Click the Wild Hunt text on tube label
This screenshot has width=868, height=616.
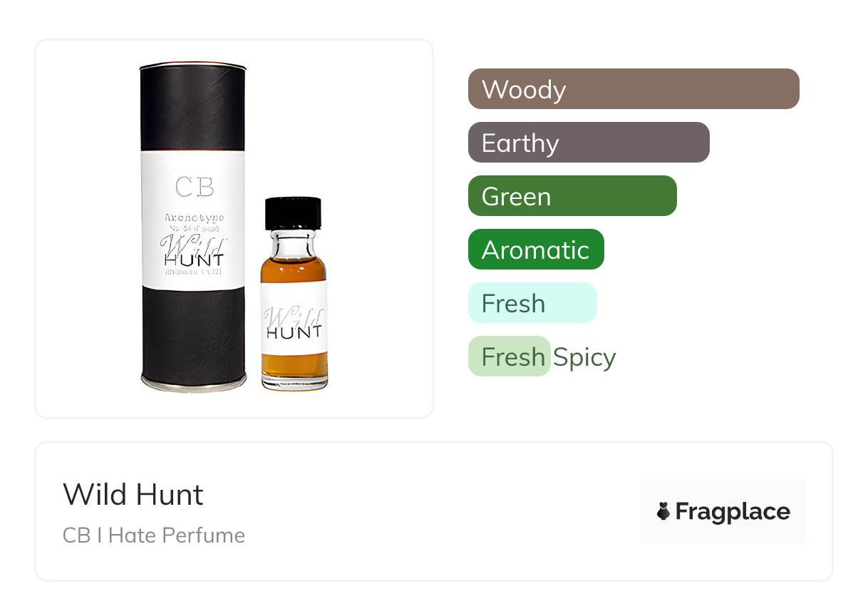192,250
